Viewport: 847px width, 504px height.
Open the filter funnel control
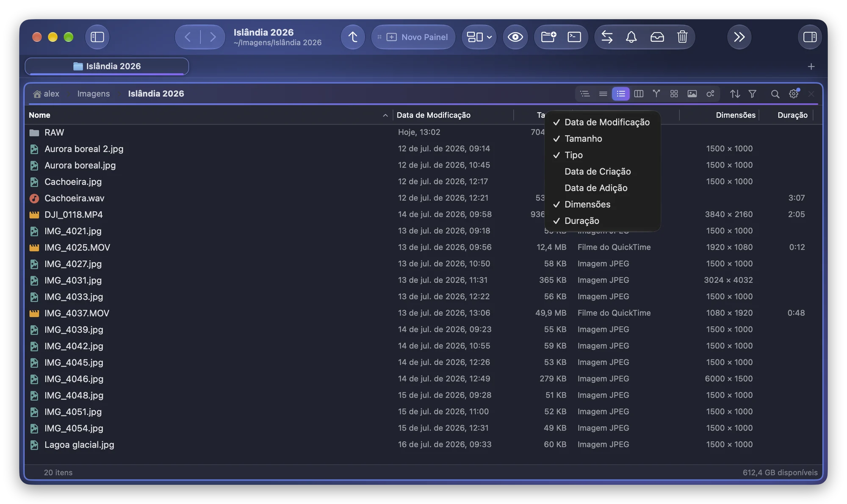tap(753, 94)
